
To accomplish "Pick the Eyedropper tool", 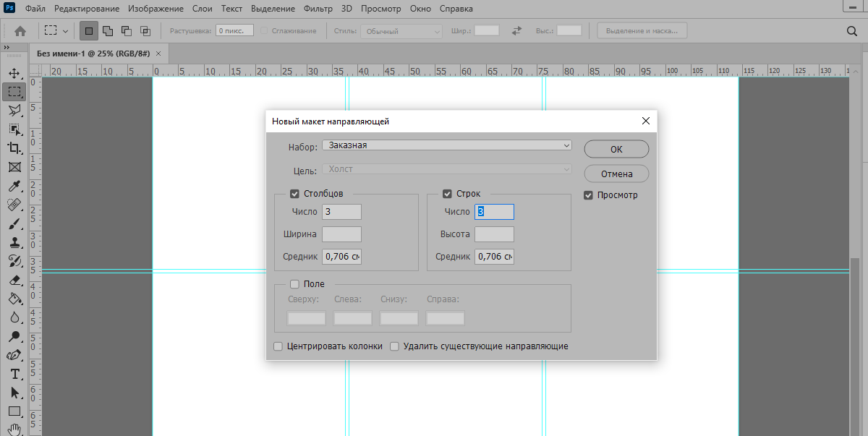I will (x=14, y=186).
